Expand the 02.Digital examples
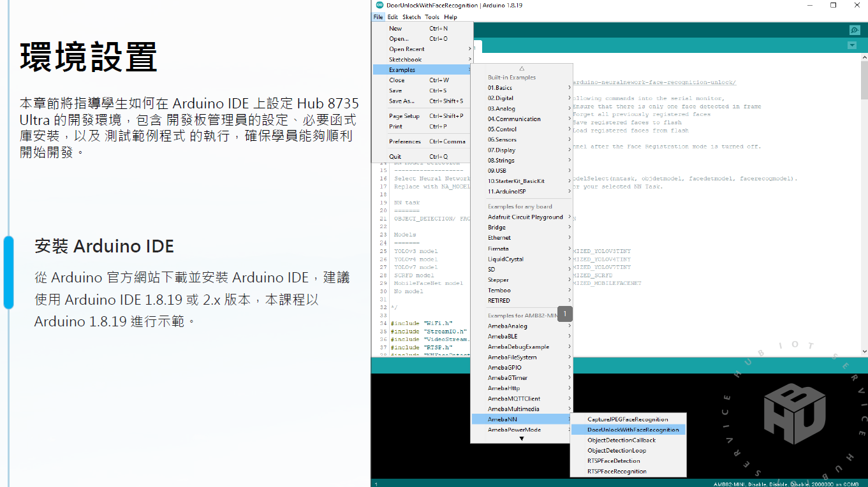 click(x=522, y=98)
